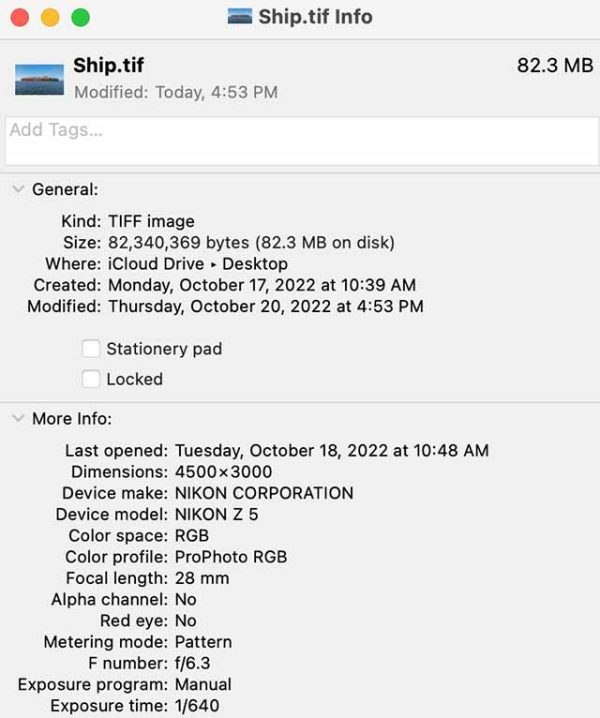Click the TIFF image kind value

(151, 221)
